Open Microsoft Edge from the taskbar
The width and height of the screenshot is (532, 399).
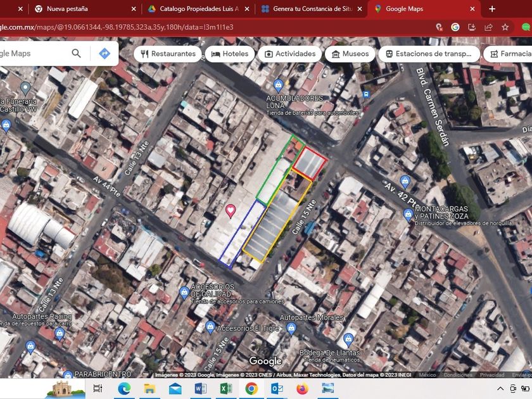(x=123, y=388)
